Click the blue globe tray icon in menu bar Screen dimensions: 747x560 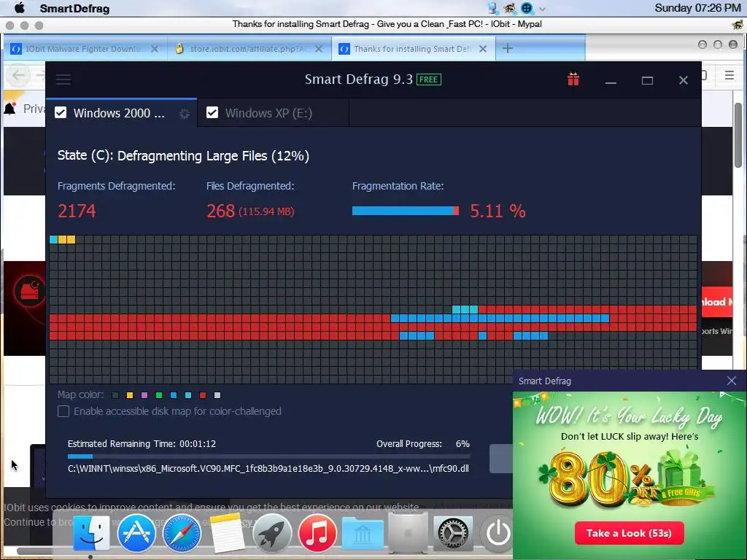click(527, 8)
